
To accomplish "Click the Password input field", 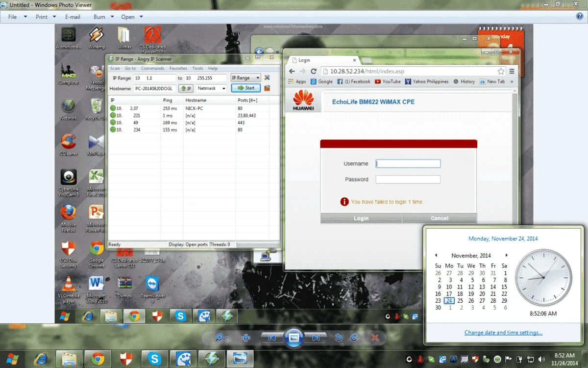I will (408, 180).
